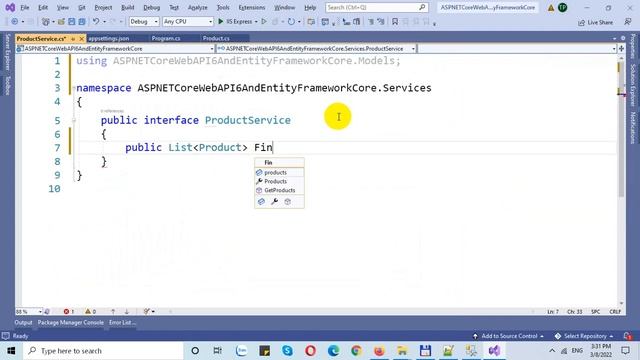Image resolution: width=640 pixels, height=360 pixels.
Task: Open the Error List tab
Action: [x=122, y=322]
